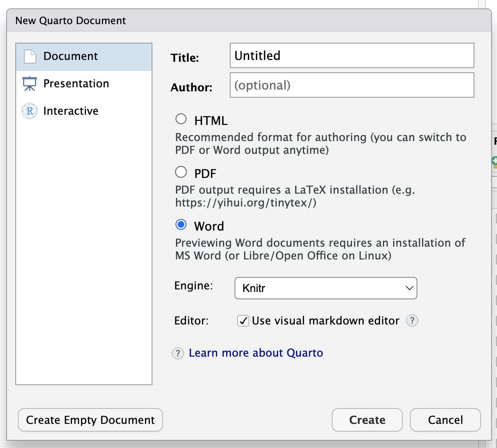
Task: Toggle Use visual markdown editor checkbox
Action: [x=243, y=321]
